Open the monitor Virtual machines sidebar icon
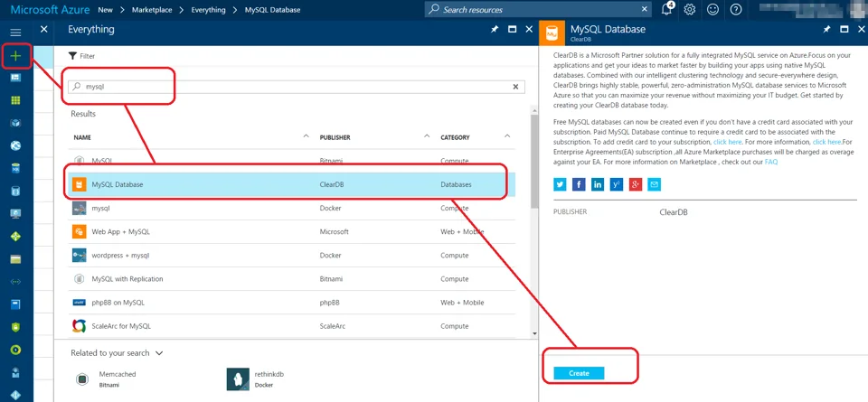This screenshot has height=402, width=868. 15,214
